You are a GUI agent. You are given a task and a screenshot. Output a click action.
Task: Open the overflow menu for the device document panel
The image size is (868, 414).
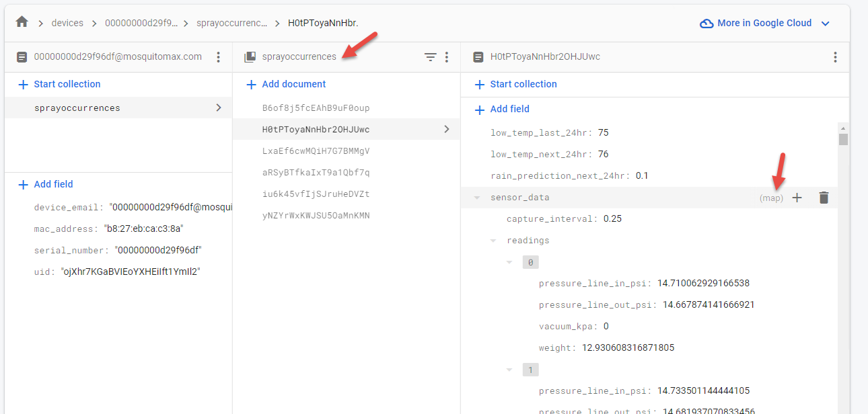tap(219, 57)
